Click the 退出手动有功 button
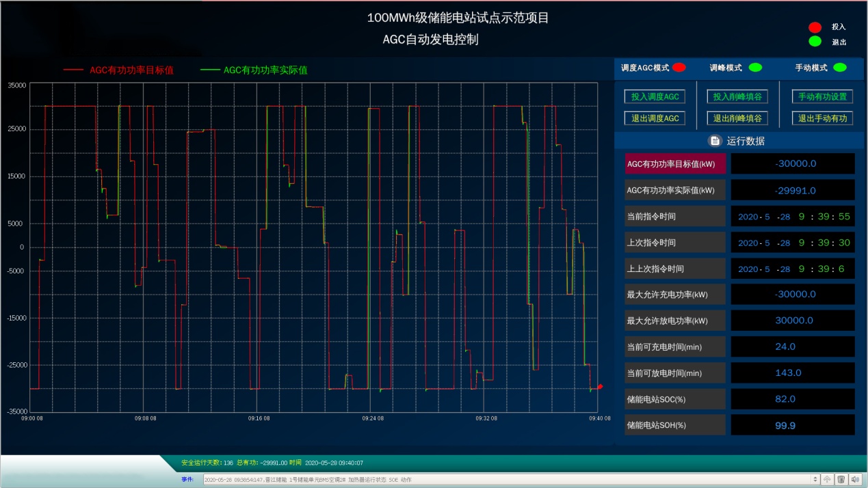This screenshot has height=488, width=868. coord(822,118)
